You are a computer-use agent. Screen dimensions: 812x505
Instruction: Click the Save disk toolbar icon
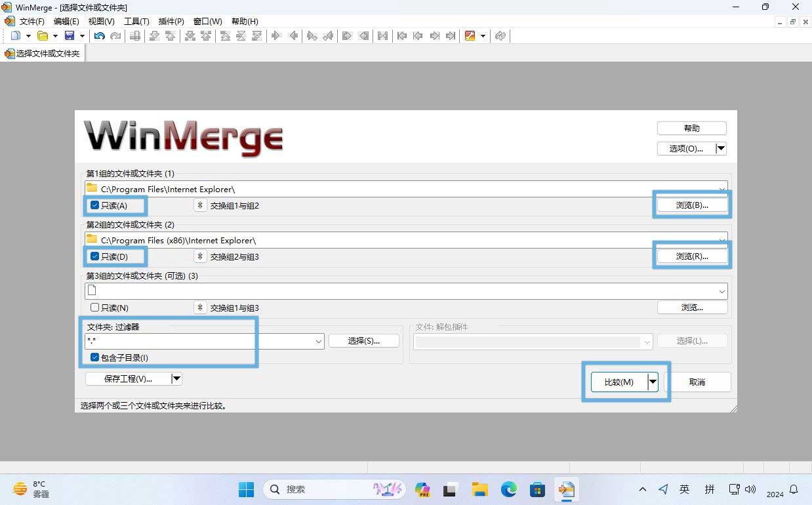click(69, 36)
